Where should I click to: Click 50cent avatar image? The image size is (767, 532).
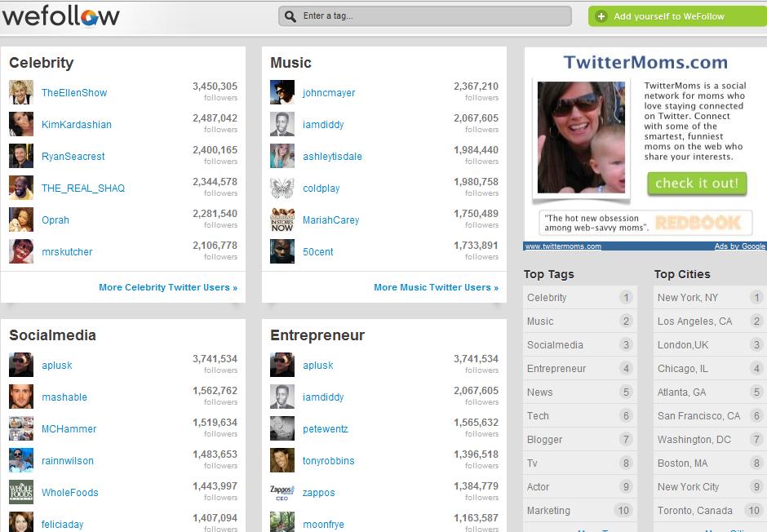coord(282,251)
